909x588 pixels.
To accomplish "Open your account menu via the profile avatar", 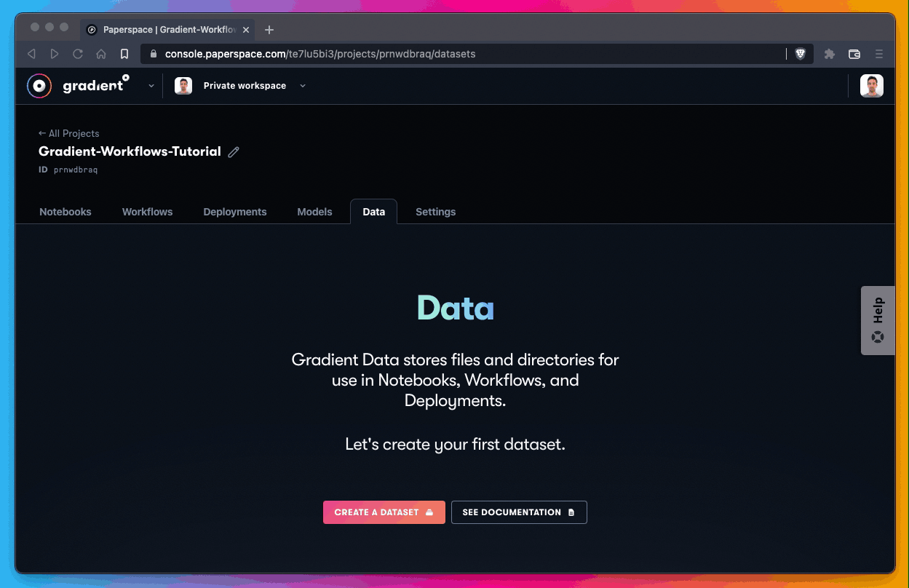I will tap(871, 85).
